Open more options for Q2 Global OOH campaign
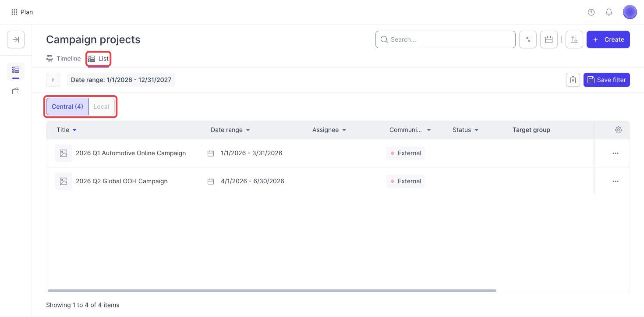Screen dimensions: 644x317 pyautogui.click(x=616, y=181)
